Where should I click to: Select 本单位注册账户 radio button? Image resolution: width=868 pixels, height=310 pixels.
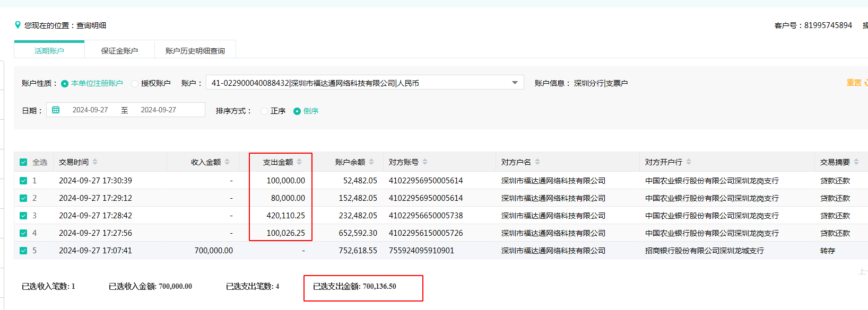click(x=65, y=84)
